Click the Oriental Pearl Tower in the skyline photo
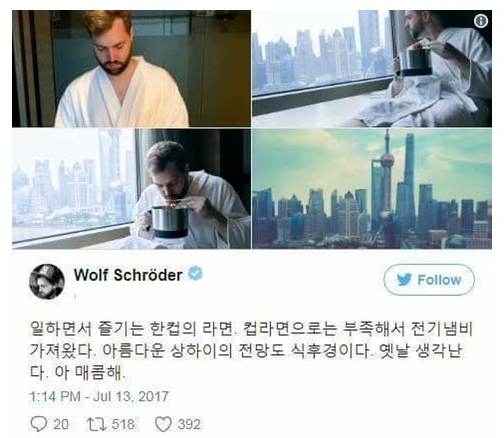This screenshot has height=438, width=504. point(386,180)
